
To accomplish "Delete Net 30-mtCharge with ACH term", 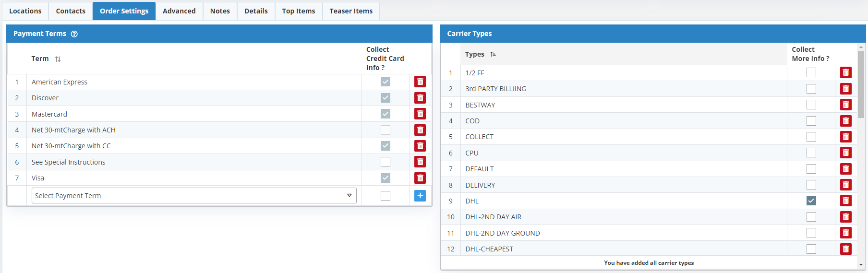I will (420, 130).
